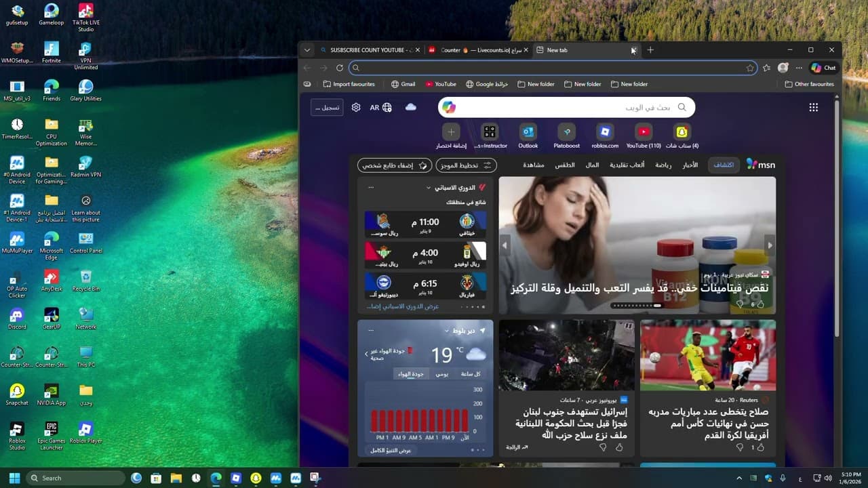Open the Gmail favourite link
This screenshot has height=488, width=868.
(x=403, y=84)
